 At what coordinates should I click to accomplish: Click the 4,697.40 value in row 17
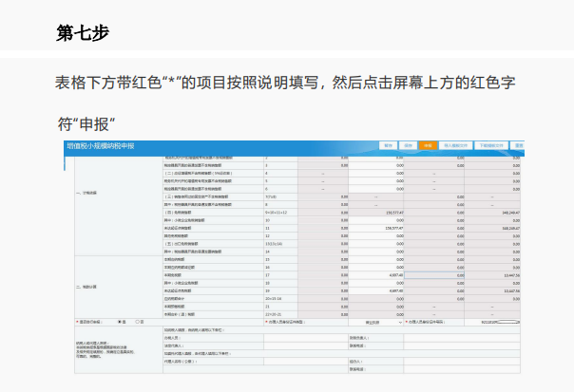pyautogui.click(x=396, y=275)
